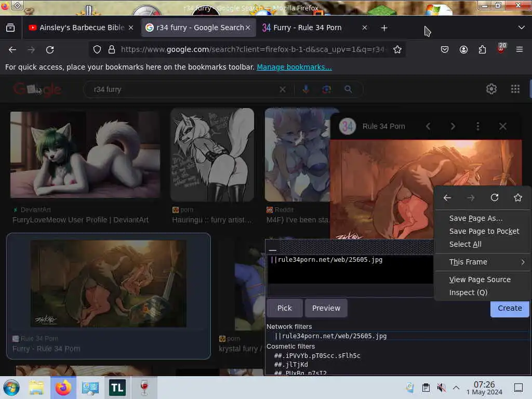532x399 pixels.
Task: Open the Firefox hamburger application menu
Action: tap(520, 49)
